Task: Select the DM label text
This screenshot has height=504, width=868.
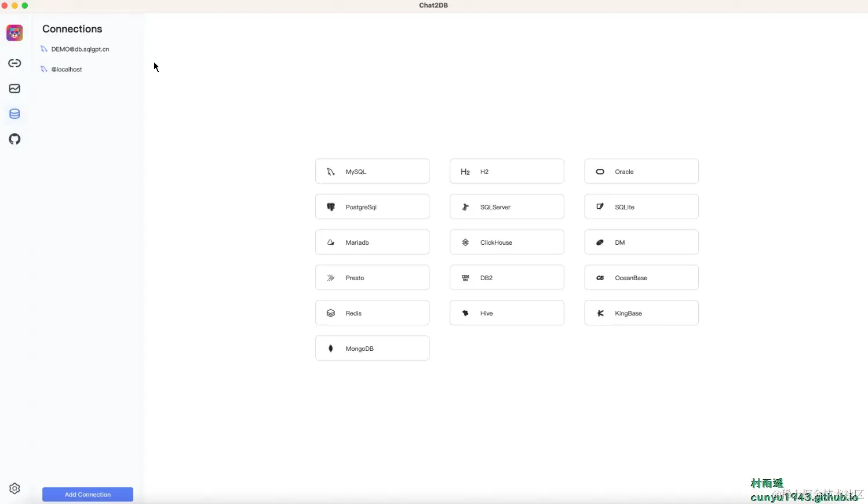Action: tap(620, 242)
